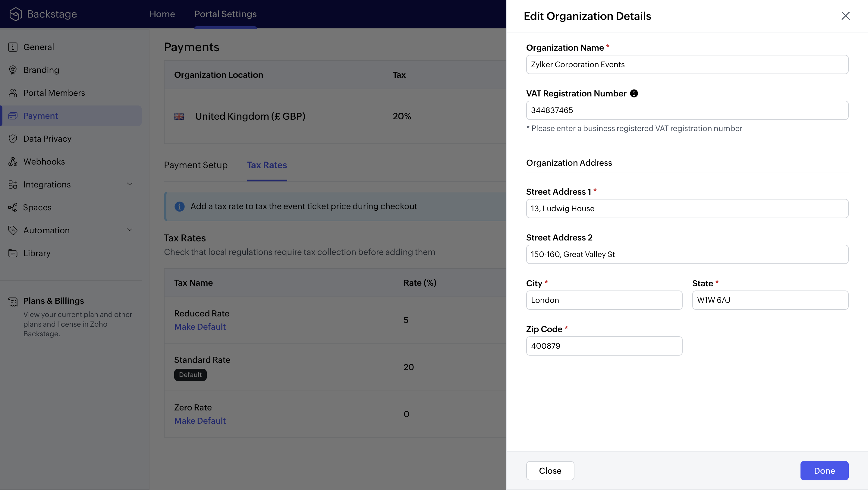Click the Backstage logo icon

(15, 14)
